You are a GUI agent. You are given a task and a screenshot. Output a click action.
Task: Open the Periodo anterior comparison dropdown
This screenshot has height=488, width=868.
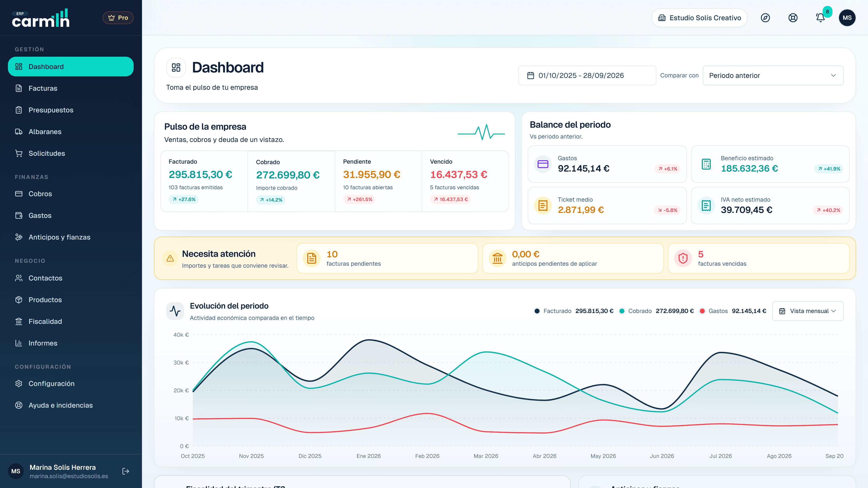[773, 75]
